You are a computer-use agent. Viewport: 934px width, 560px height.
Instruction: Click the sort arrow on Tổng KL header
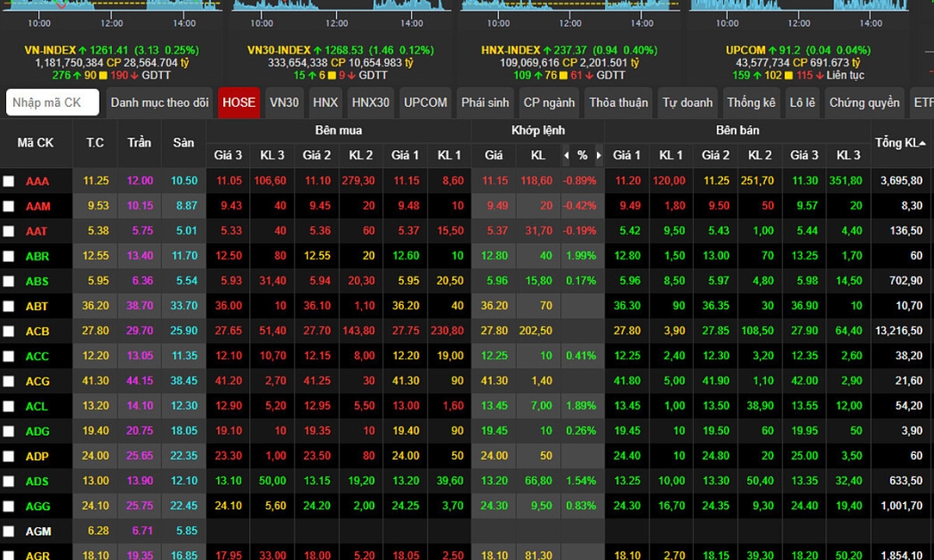coord(922,143)
